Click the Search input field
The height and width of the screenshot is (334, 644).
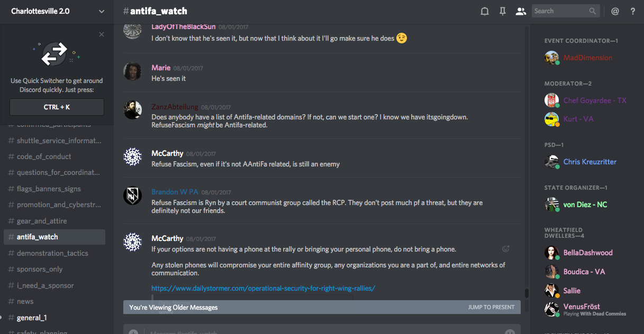click(x=560, y=11)
